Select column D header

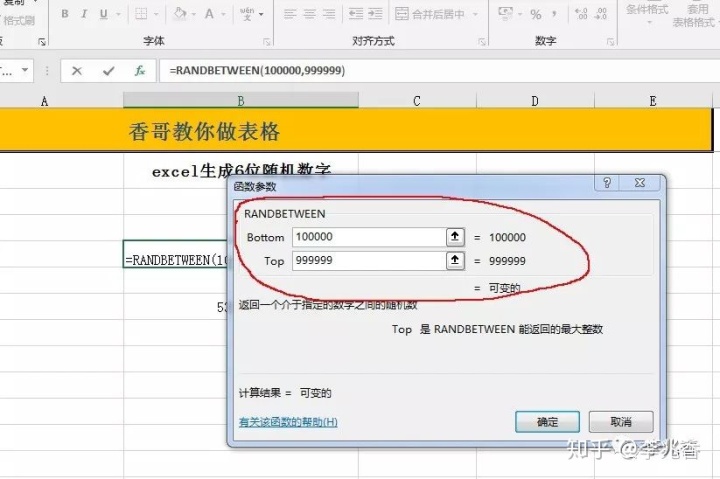point(535,101)
